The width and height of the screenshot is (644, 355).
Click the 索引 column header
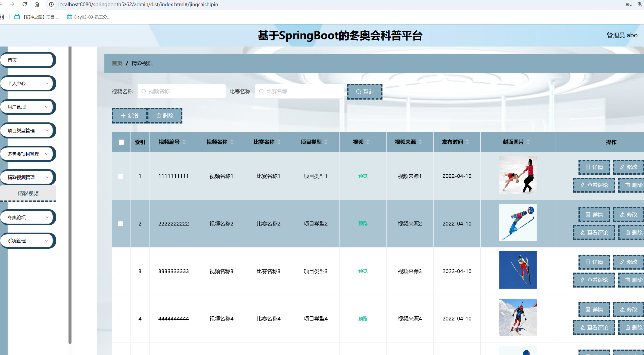click(140, 142)
